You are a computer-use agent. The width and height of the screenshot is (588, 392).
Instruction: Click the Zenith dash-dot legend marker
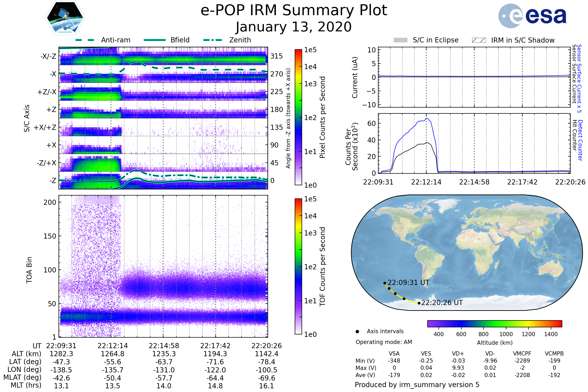(x=212, y=40)
